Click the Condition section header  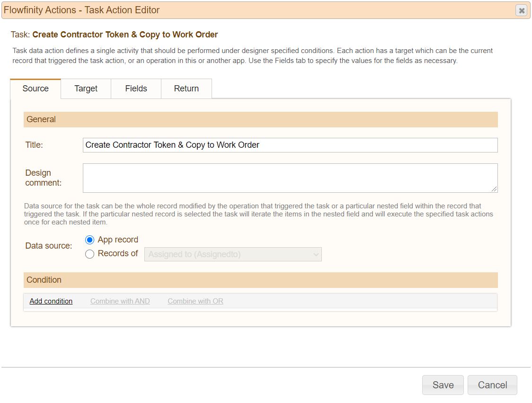pyautogui.click(x=261, y=280)
